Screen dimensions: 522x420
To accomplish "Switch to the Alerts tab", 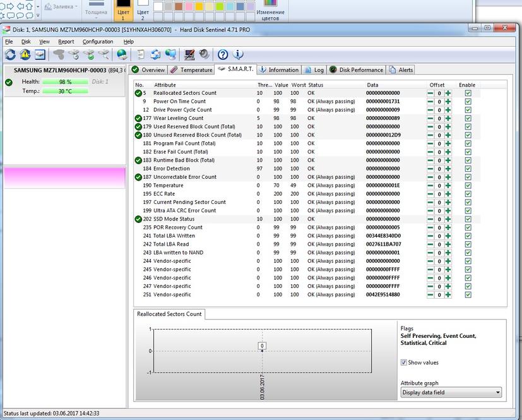I will click(401, 69).
